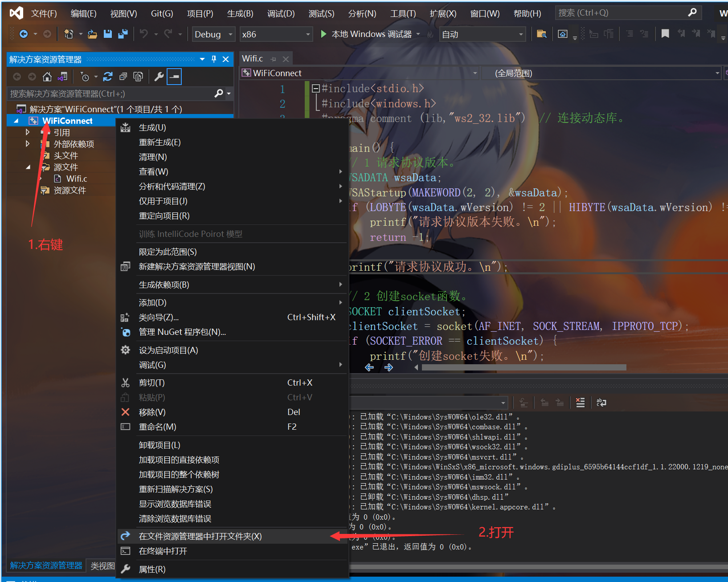Click the Collapse All icon in Solution Explorer

tap(123, 77)
